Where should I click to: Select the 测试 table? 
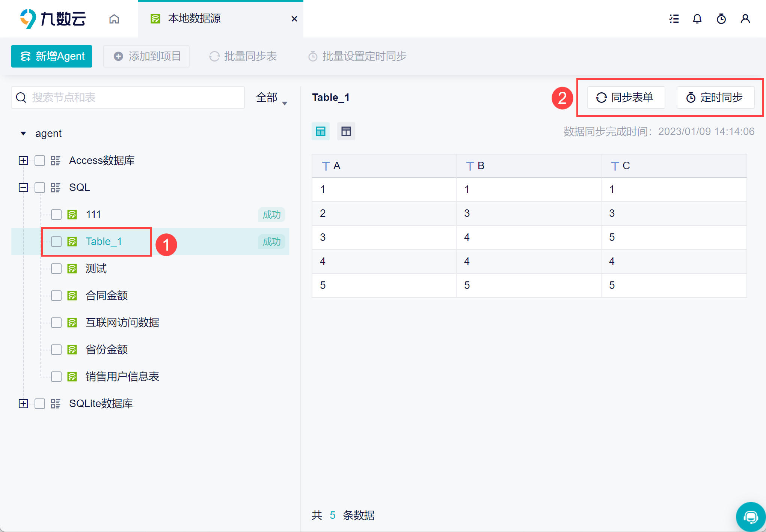[96, 269]
